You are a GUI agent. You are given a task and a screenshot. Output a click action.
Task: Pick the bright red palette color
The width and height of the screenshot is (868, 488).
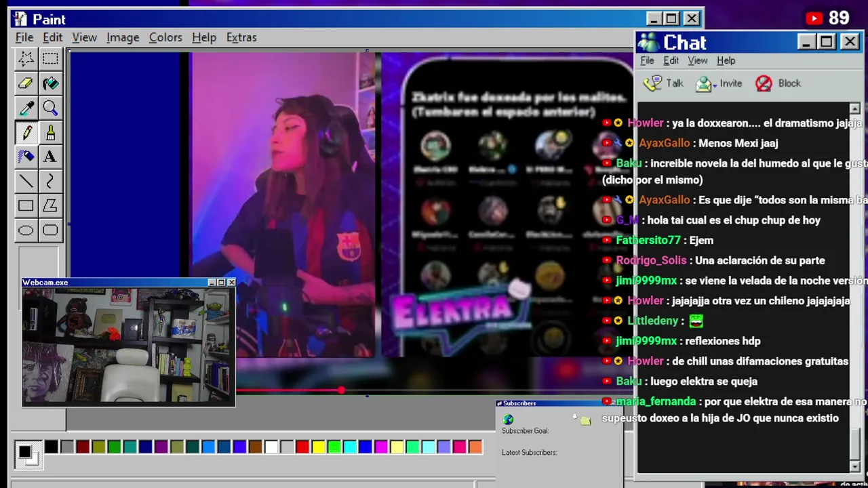pyautogui.click(x=302, y=447)
